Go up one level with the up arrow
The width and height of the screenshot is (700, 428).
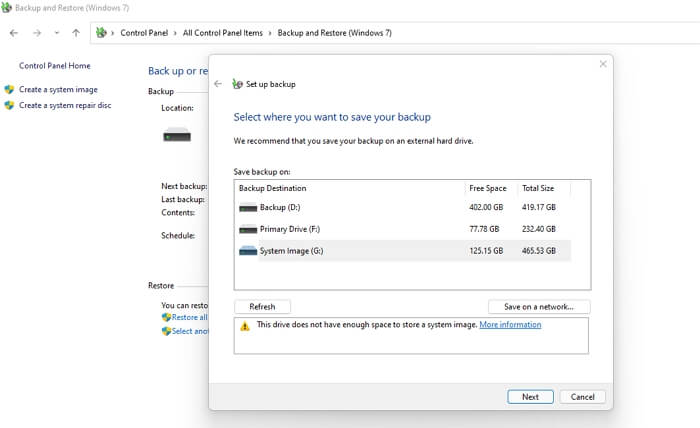(76, 33)
